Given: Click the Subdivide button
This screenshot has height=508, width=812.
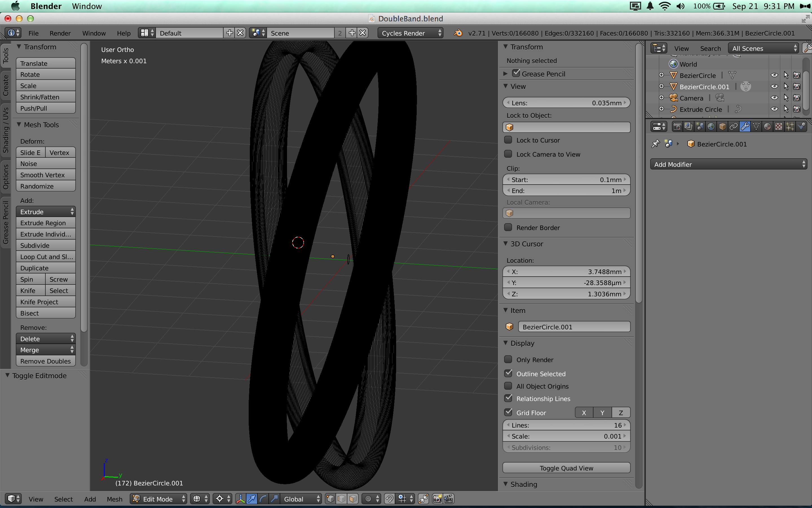Looking at the screenshot, I should pyautogui.click(x=46, y=245).
